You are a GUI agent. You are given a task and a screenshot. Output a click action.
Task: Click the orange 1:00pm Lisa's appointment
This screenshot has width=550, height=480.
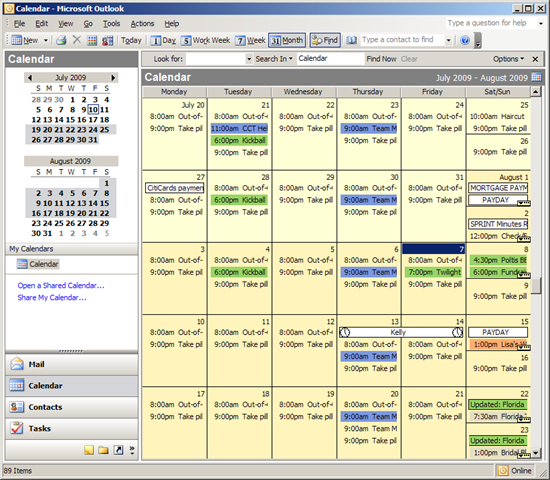[x=498, y=345]
